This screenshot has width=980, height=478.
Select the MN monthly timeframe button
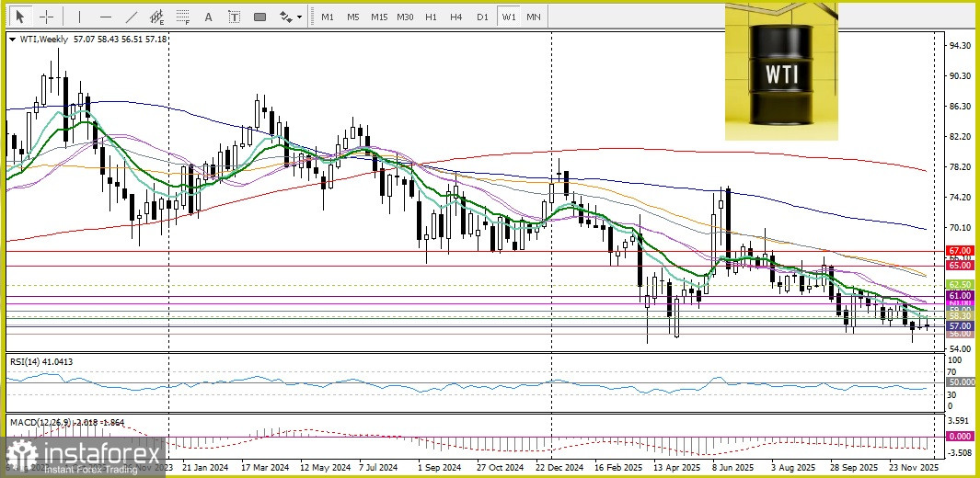533,17
